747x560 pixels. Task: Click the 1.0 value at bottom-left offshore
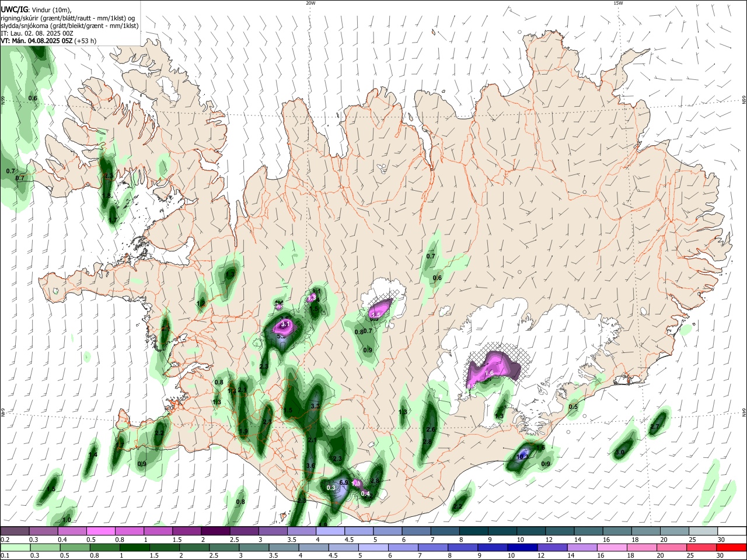[x=67, y=520]
